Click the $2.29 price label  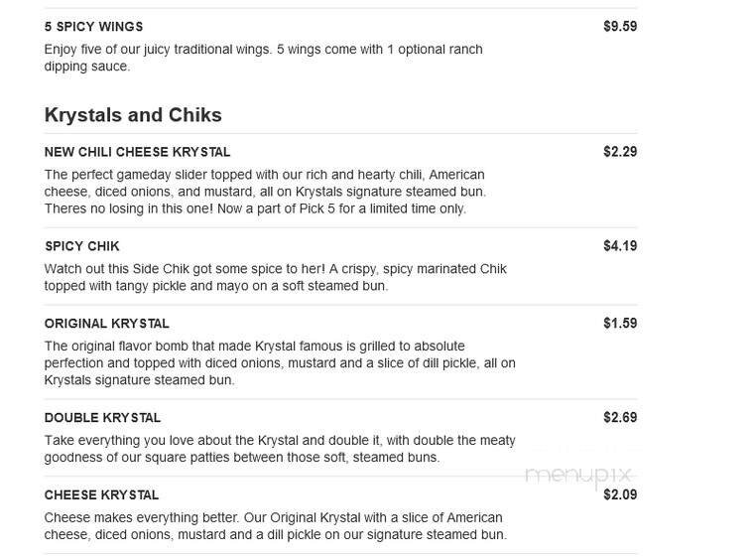coord(620,152)
